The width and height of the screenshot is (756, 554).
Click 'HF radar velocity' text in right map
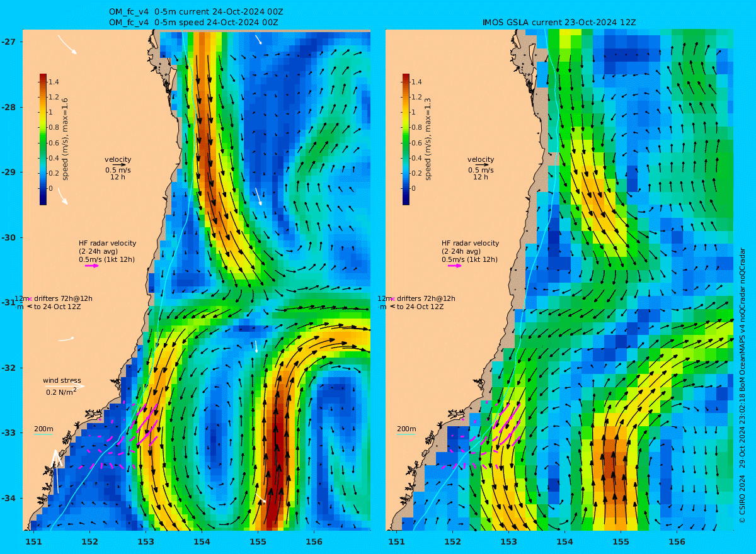470,243
